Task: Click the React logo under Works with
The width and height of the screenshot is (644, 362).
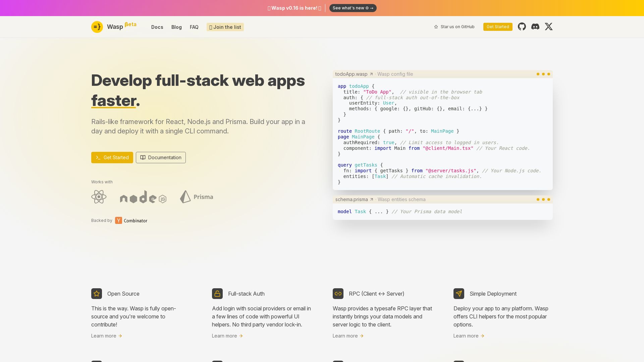Action: [99, 197]
